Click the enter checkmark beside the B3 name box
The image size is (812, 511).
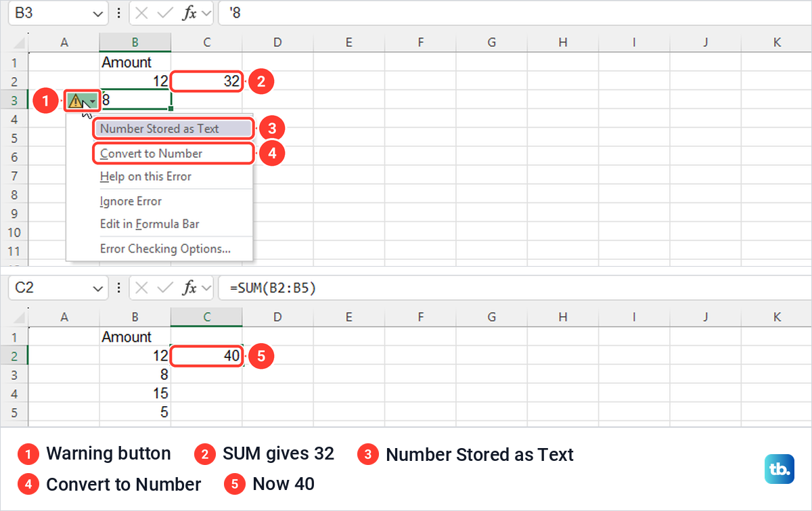click(x=165, y=13)
